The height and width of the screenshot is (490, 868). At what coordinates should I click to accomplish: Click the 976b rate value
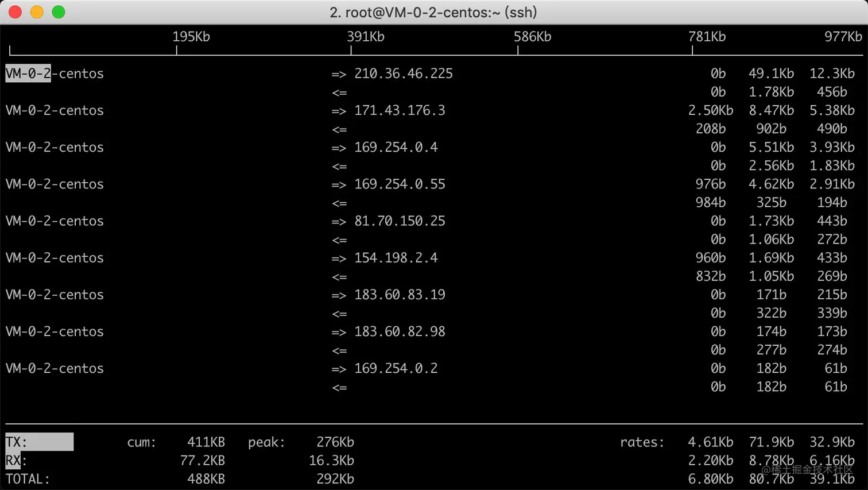point(711,184)
